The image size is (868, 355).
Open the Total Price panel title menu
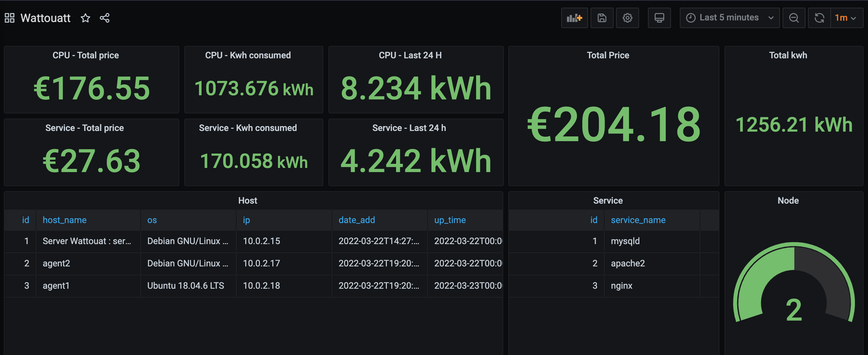pos(607,55)
